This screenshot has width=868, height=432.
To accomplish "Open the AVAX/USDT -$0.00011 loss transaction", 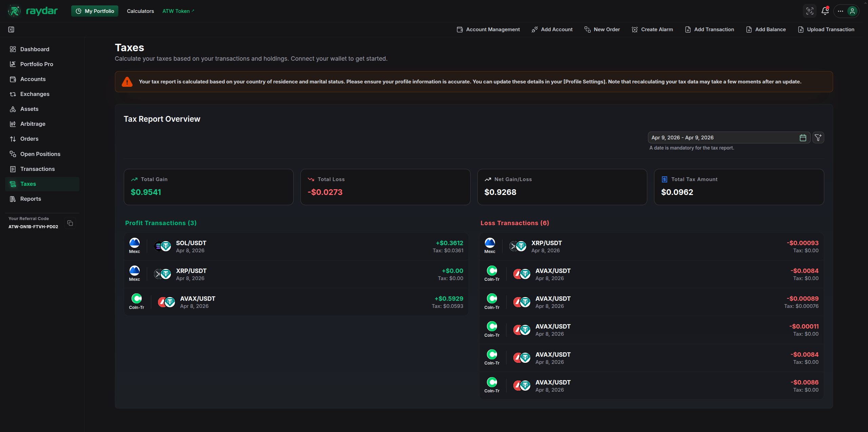I will 652,330.
